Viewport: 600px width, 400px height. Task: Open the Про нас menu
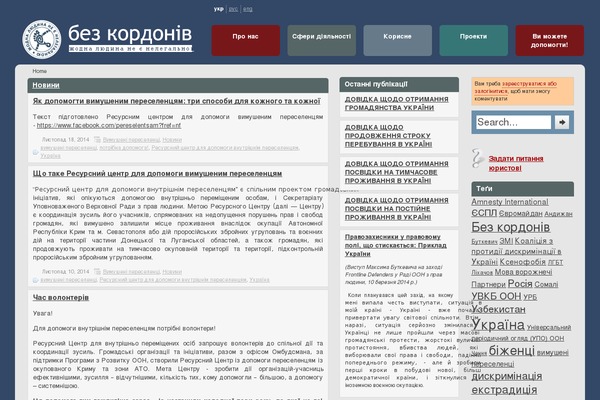click(x=246, y=41)
